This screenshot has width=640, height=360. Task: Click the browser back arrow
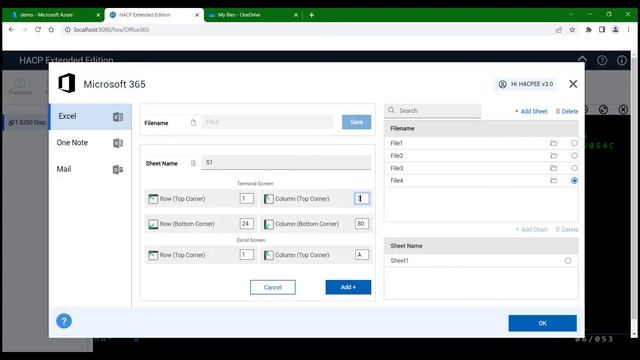pos(11,29)
